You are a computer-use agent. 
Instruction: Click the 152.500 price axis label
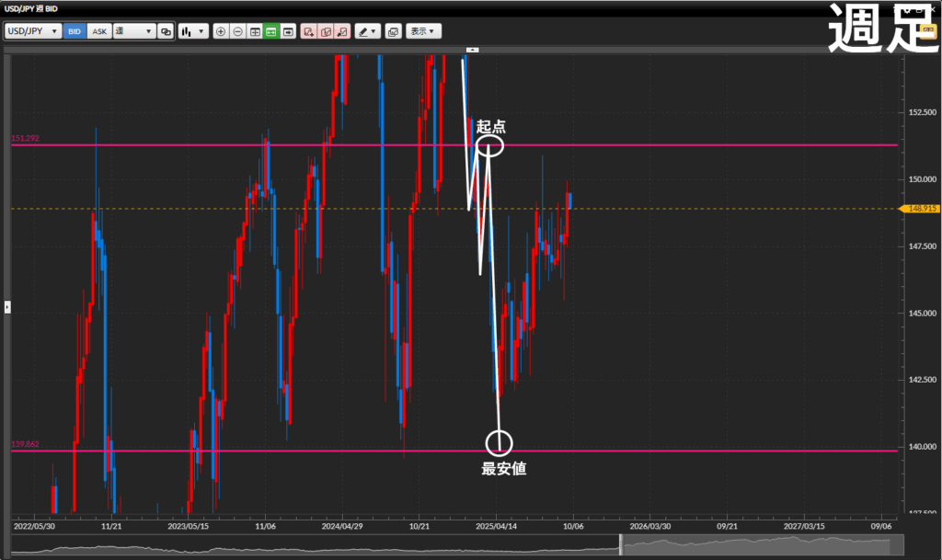point(922,112)
